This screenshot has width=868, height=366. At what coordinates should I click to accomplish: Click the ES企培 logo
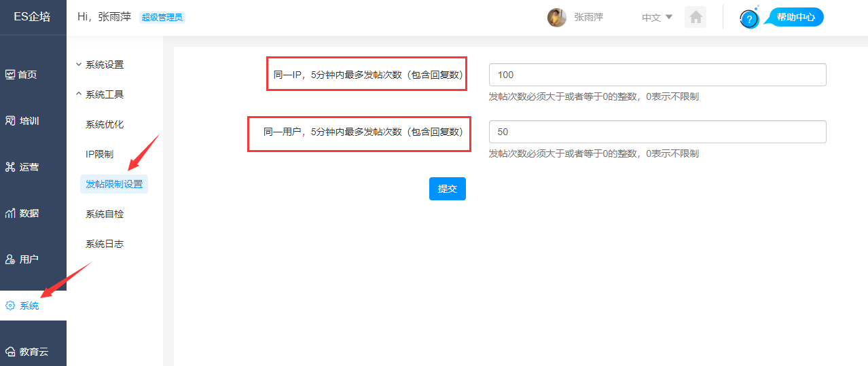33,17
